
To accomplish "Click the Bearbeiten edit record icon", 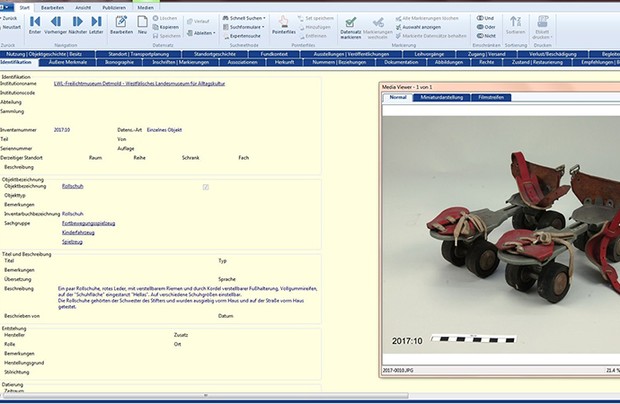I will click(x=121, y=25).
